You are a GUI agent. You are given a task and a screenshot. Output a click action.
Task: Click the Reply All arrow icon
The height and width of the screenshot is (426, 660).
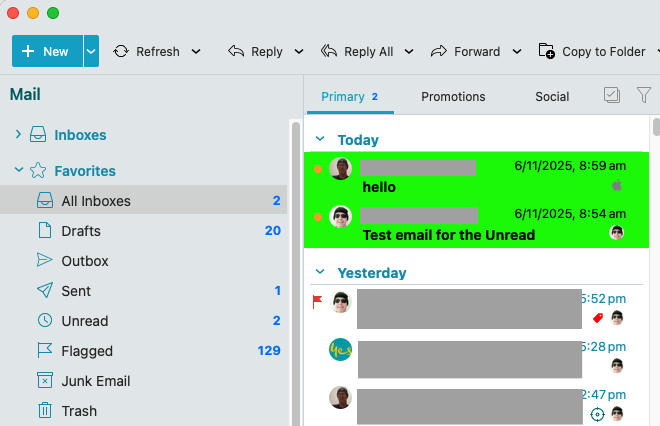tap(329, 52)
